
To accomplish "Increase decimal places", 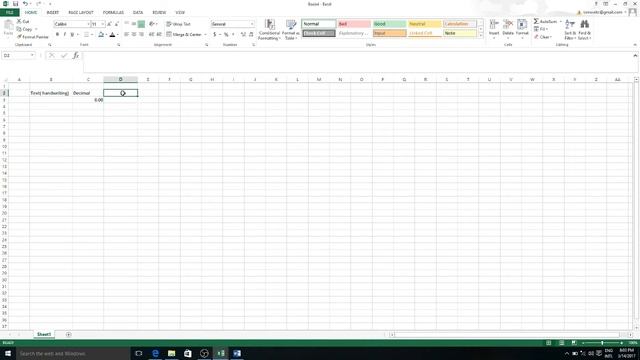I will pyautogui.click(x=243, y=35).
